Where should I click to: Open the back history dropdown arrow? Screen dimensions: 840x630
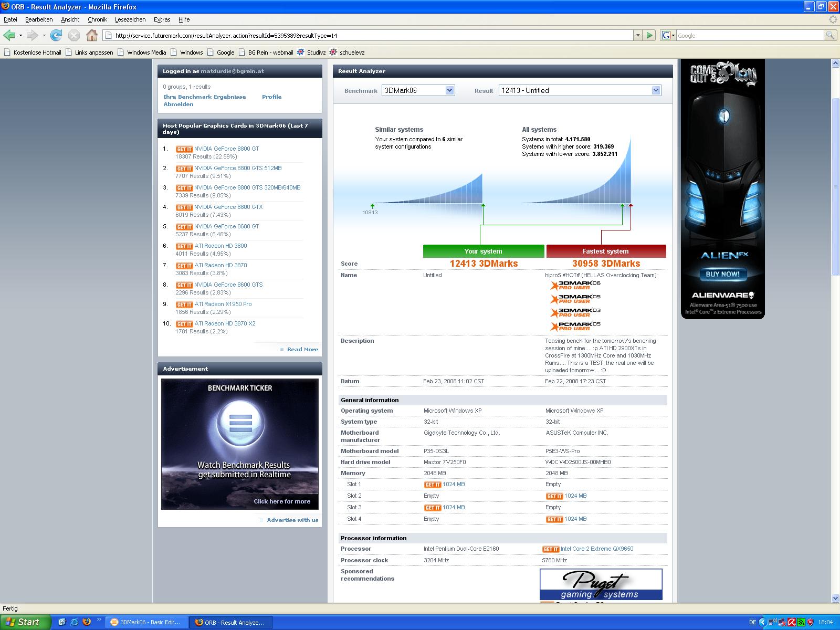20,35
